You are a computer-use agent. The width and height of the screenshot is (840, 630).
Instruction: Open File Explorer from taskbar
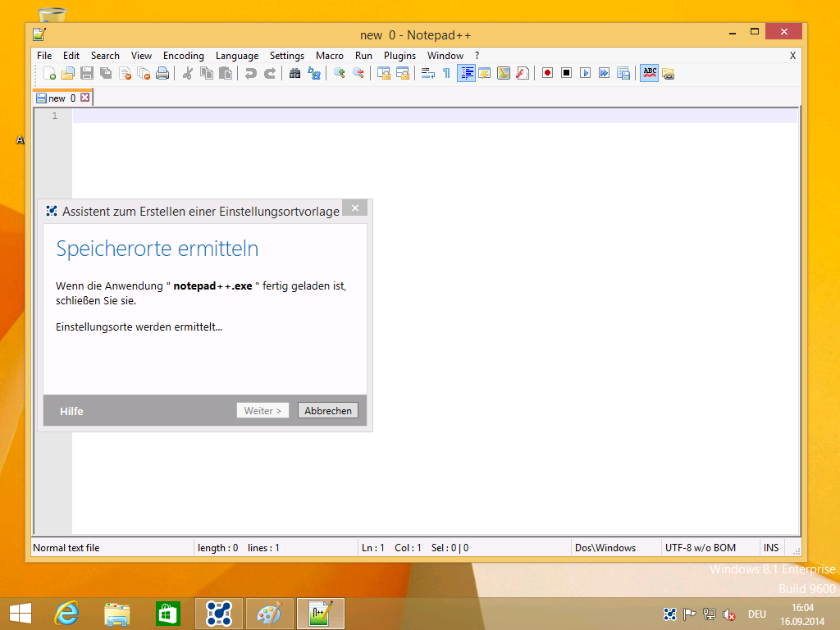pos(116,614)
